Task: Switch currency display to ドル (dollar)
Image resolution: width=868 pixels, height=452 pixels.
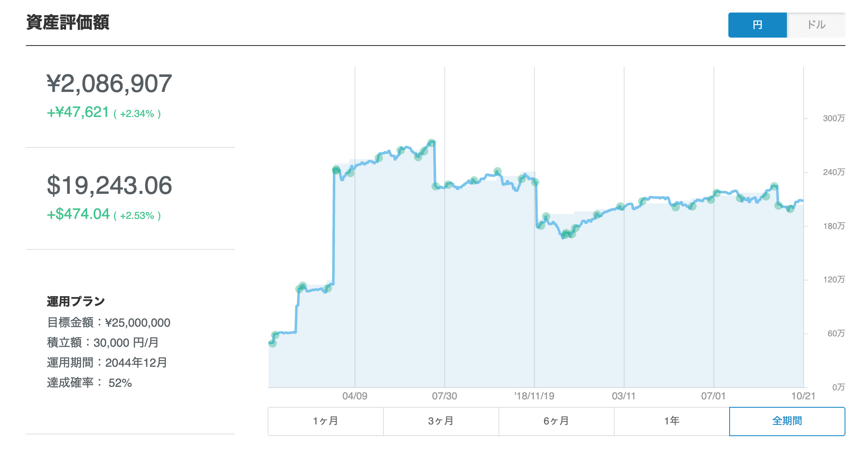Action: pos(816,25)
